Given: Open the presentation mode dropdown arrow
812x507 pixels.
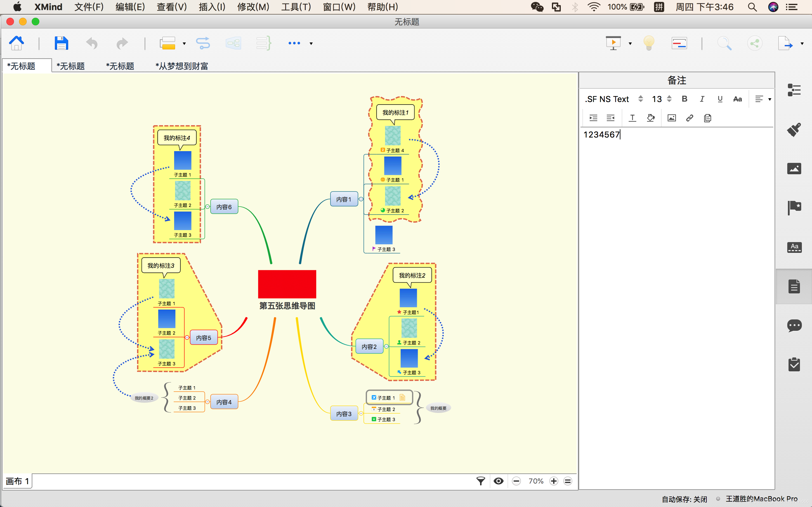Looking at the screenshot, I should 630,44.
